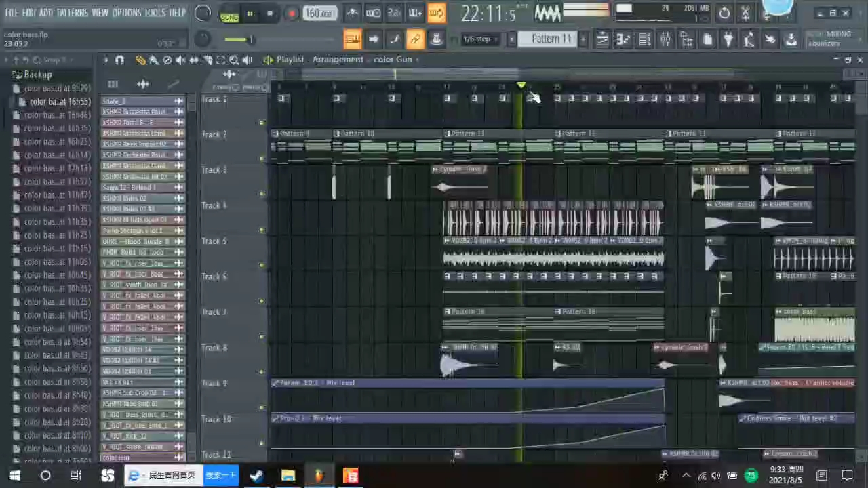Toggle Song mode button
This screenshot has width=868, height=488.
[x=230, y=14]
